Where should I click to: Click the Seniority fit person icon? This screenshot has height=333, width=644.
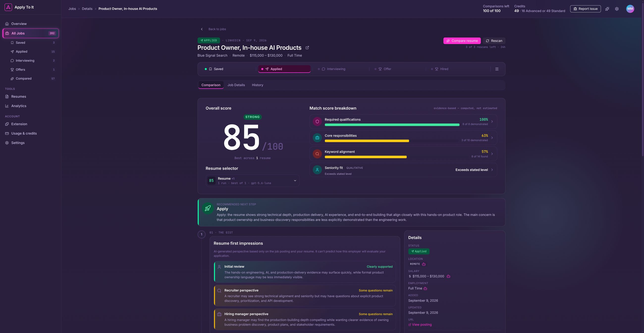pyautogui.click(x=317, y=170)
